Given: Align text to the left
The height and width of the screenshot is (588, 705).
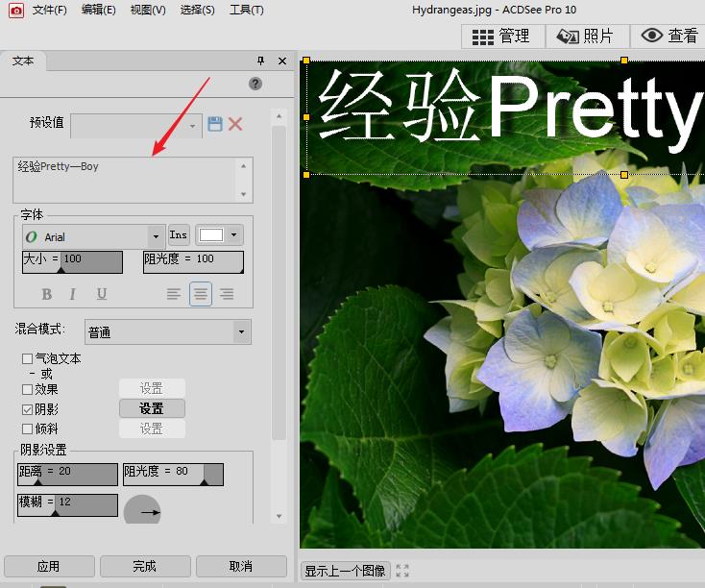Looking at the screenshot, I should coord(174,294).
